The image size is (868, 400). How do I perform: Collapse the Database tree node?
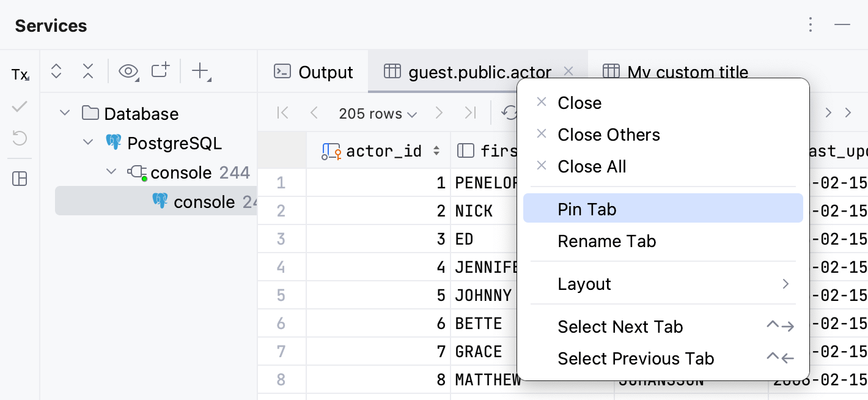[x=65, y=113]
